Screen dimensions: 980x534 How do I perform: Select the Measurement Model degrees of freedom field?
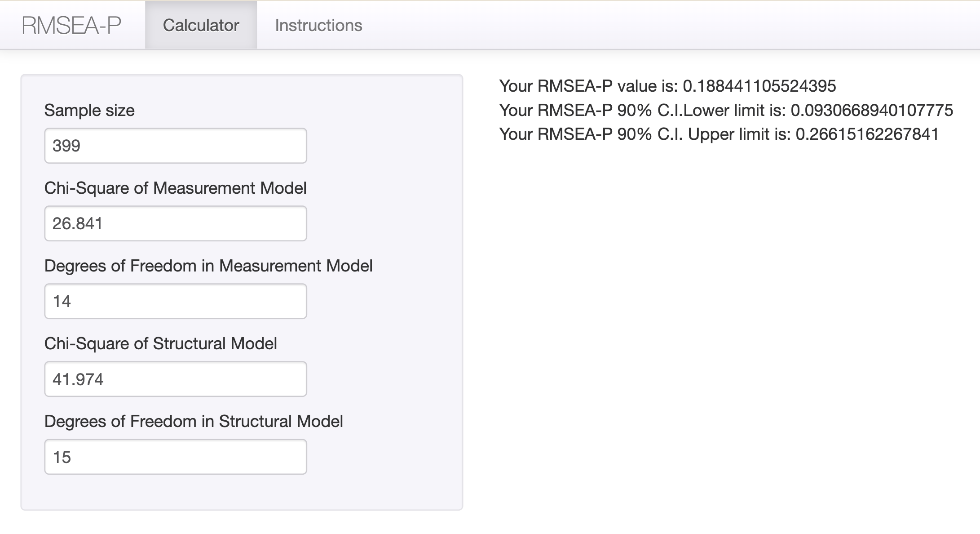pos(176,301)
